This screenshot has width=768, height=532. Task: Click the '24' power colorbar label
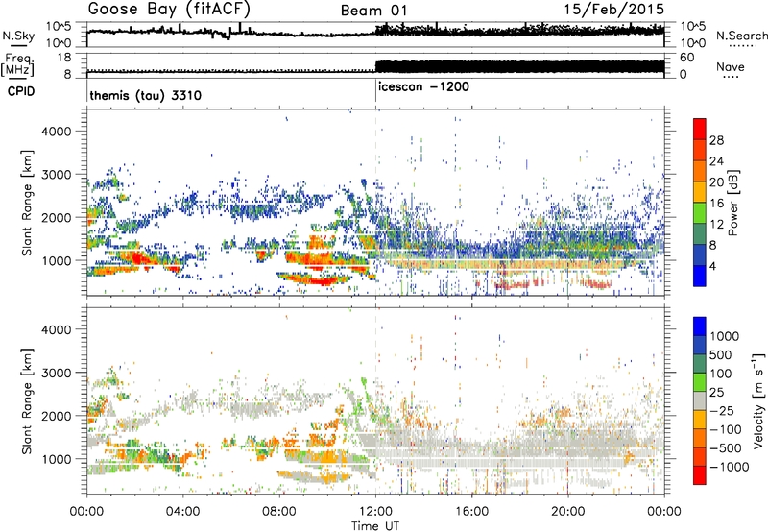pos(716,161)
